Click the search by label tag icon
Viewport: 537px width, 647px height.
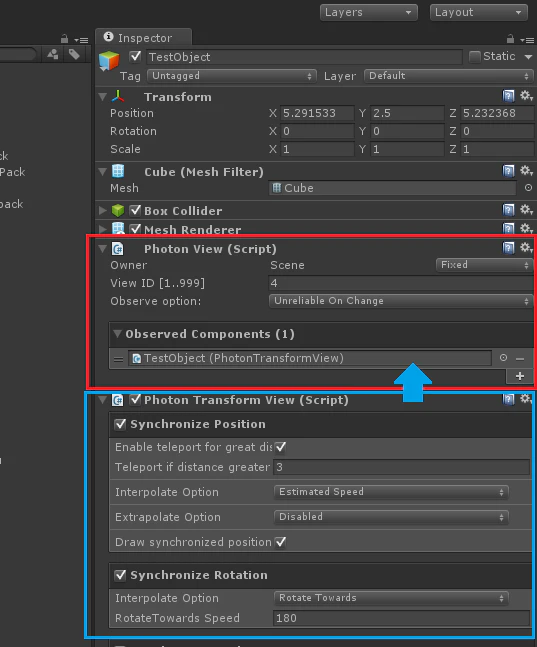74,54
